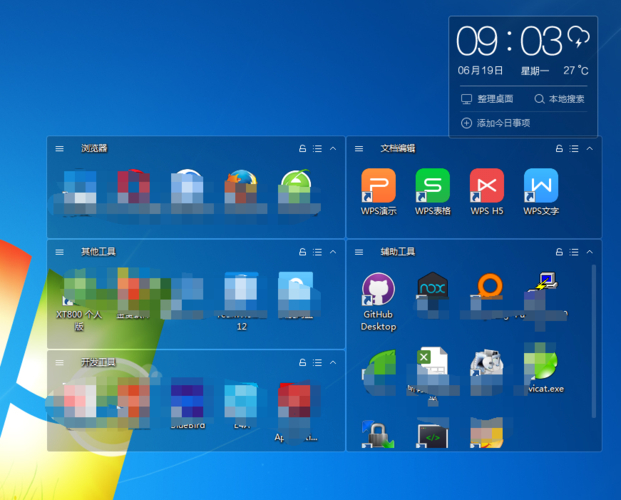Click the 09:03 clock display
The height and width of the screenshot is (500, 621).
coord(509,41)
